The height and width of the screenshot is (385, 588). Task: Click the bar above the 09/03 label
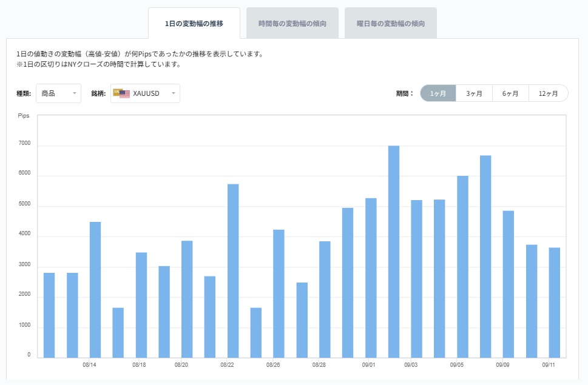[x=417, y=279]
